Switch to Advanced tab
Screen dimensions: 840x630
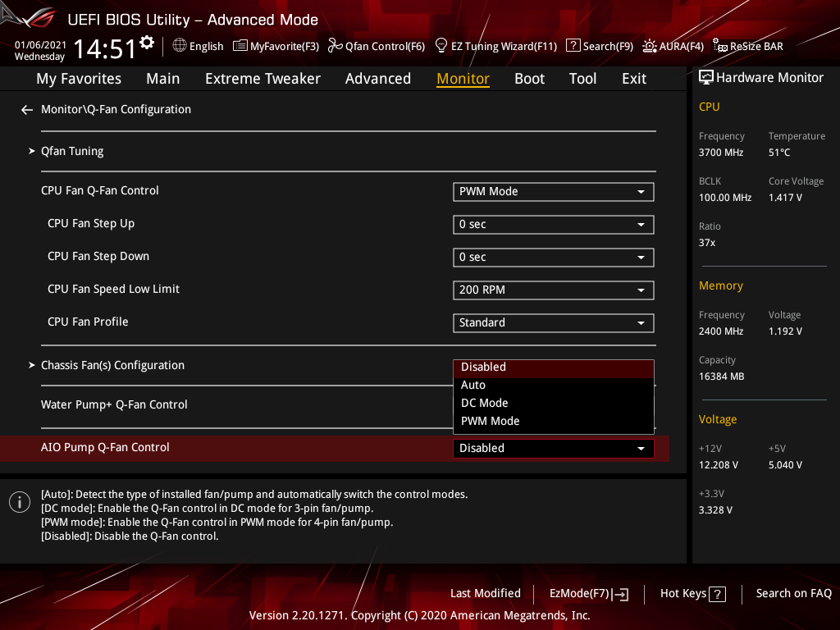point(377,79)
